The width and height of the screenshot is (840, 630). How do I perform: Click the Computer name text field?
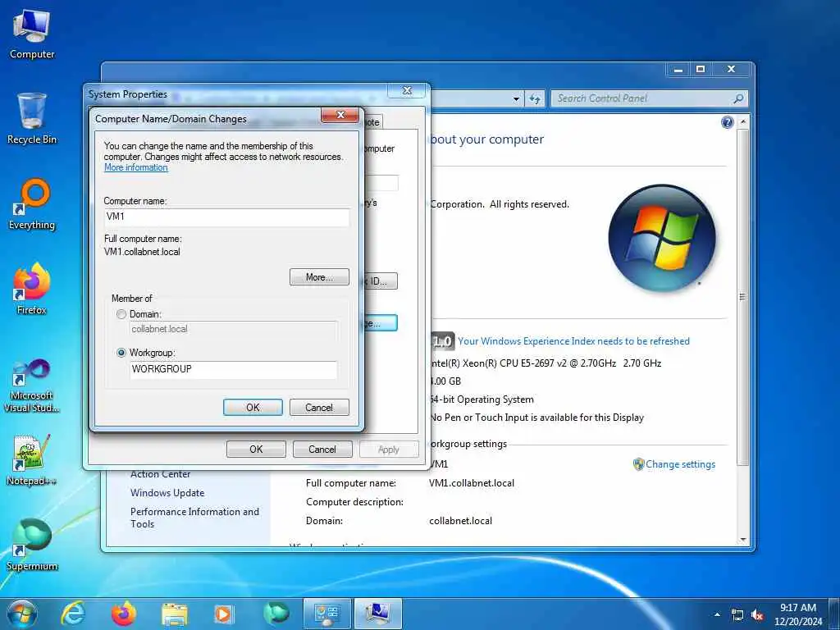226,217
